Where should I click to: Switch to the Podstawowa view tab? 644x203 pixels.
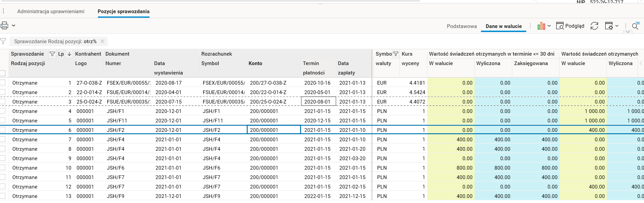[462, 26]
